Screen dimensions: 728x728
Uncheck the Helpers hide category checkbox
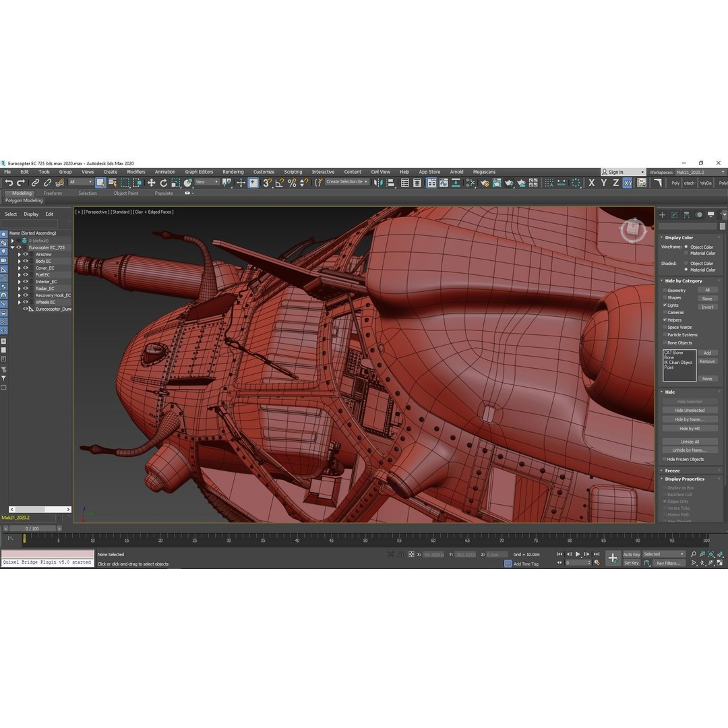(x=665, y=320)
